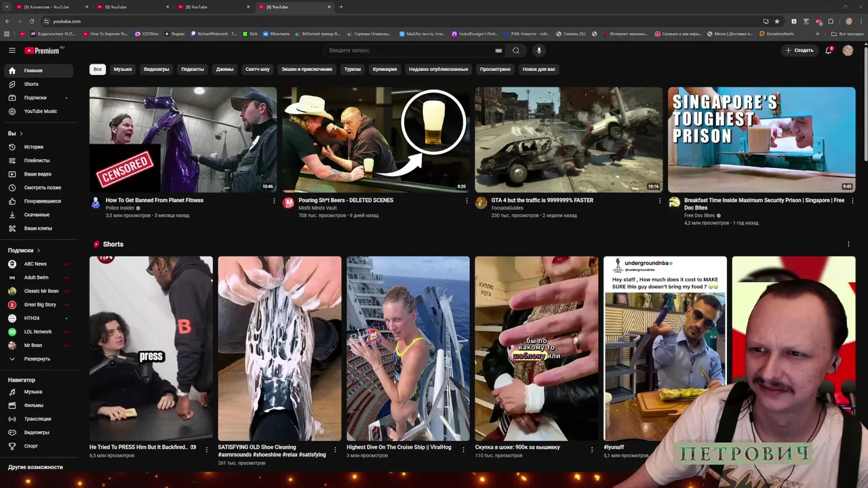This screenshot has width=868, height=488.
Task: Open options for Highest Dive short
Action: (x=464, y=449)
